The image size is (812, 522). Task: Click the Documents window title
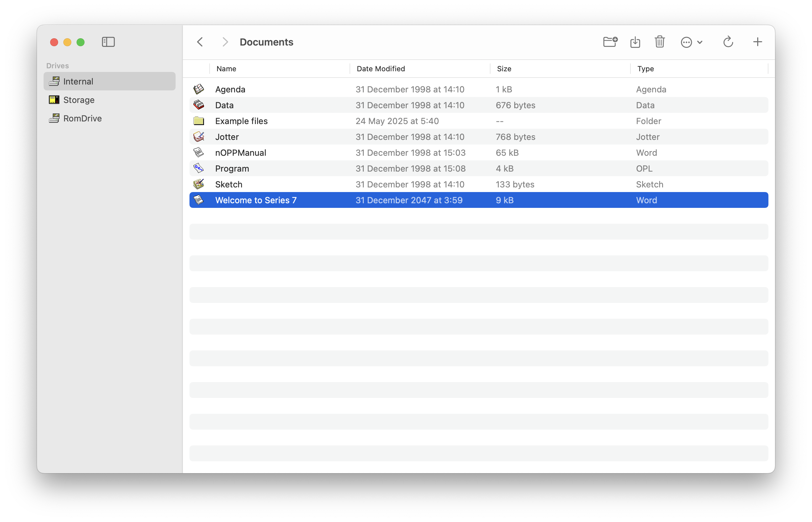pyautogui.click(x=266, y=42)
